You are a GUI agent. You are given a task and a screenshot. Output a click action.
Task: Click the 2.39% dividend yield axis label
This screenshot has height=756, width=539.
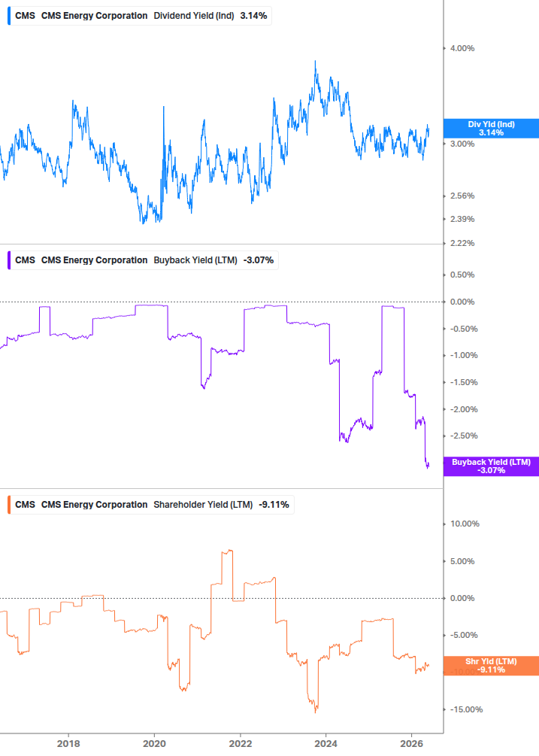(x=462, y=219)
